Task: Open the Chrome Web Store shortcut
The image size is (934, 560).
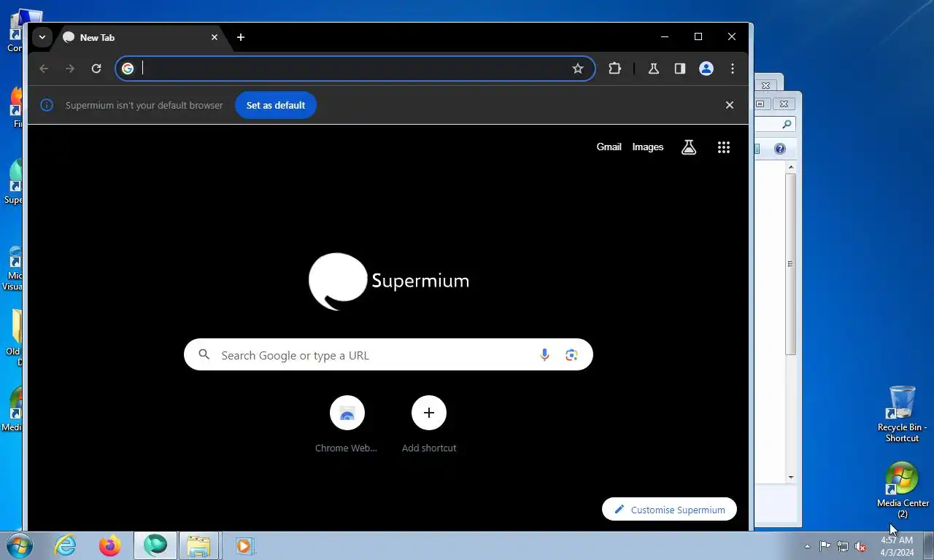Action: coord(347,424)
